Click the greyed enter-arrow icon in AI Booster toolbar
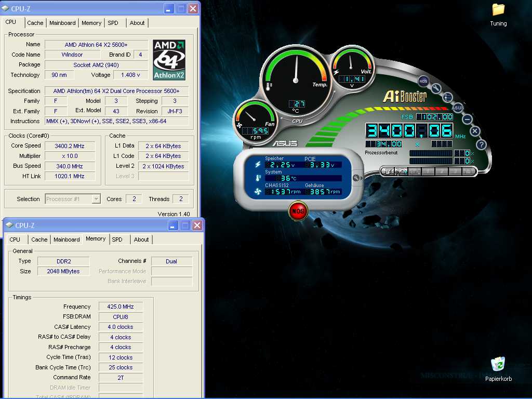The image size is (532, 399). (x=415, y=171)
